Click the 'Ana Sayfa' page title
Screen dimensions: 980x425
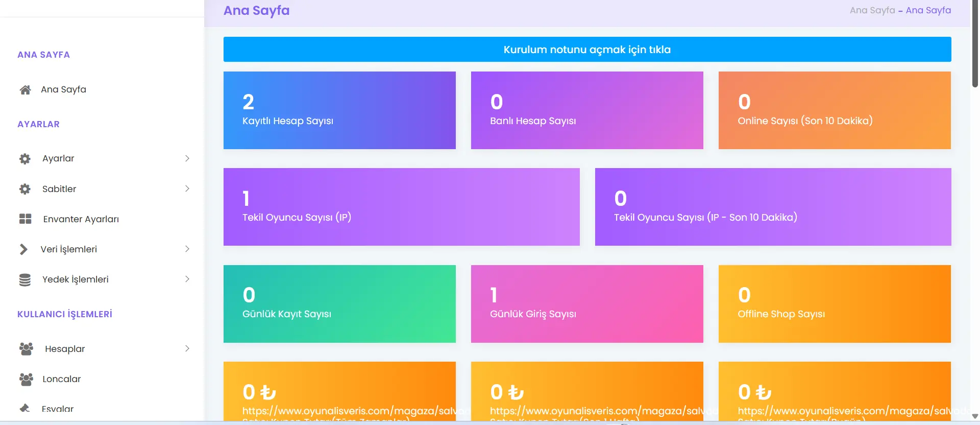click(256, 11)
